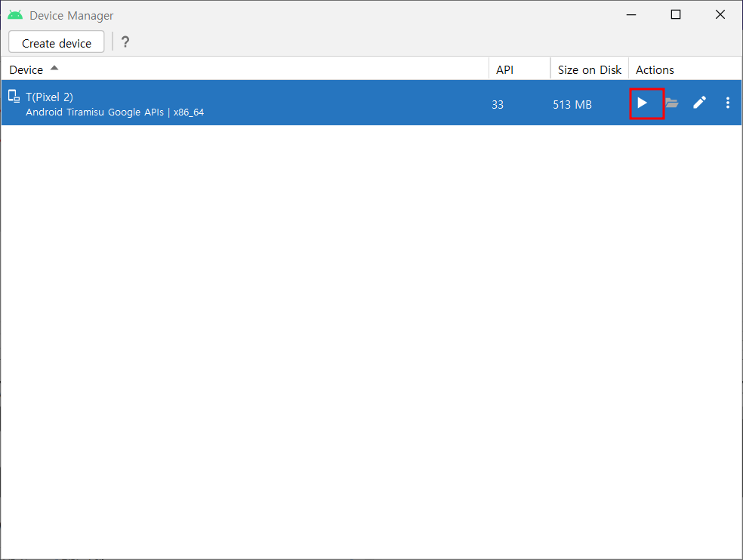Click Android Tiramisu Google APIs description text
Image resolution: width=743 pixels, height=560 pixels.
pos(115,112)
